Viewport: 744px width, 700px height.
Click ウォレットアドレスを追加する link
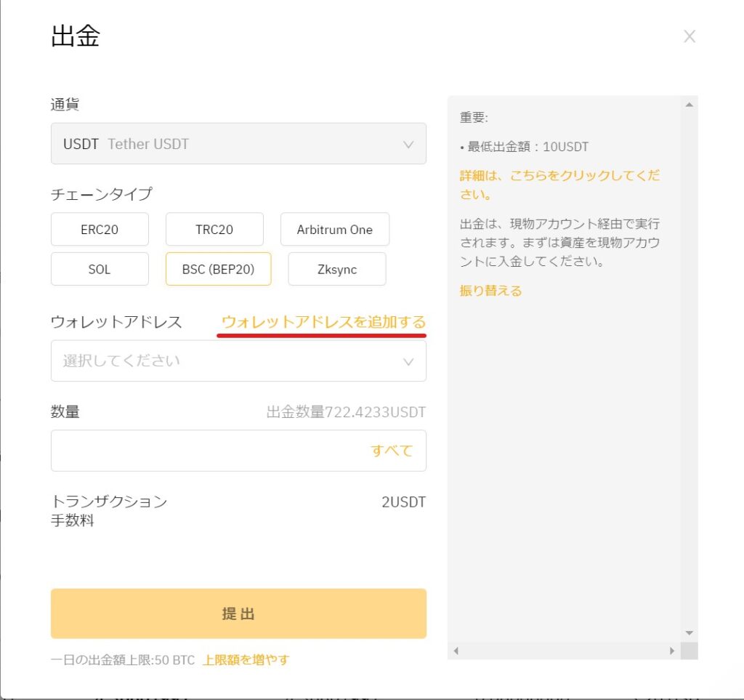[x=323, y=322]
